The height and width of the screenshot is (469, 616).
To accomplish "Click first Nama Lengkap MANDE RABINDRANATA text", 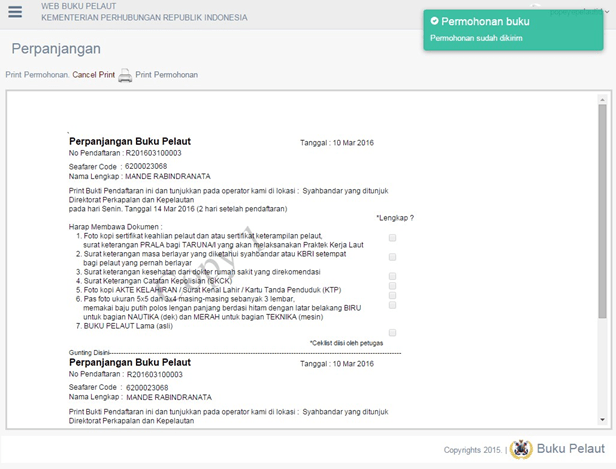I will click(x=139, y=176).
